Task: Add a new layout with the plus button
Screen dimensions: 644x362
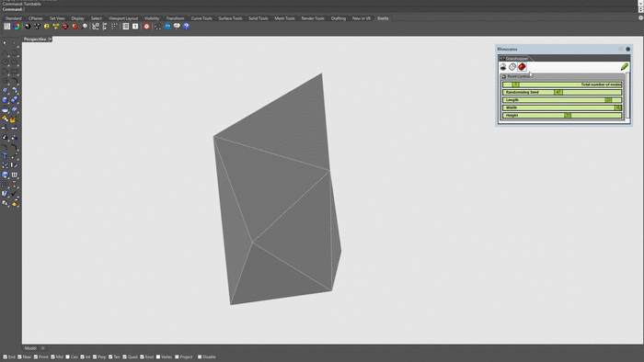Action: pos(42,348)
